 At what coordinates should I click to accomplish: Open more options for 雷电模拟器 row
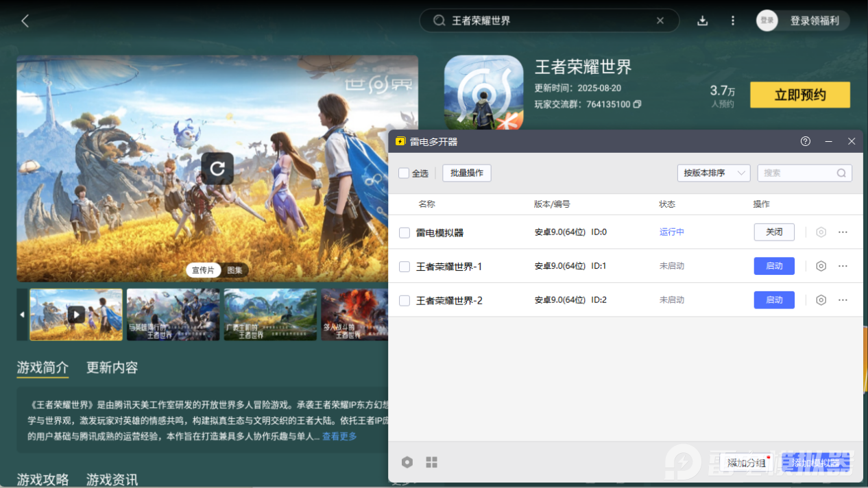point(843,232)
